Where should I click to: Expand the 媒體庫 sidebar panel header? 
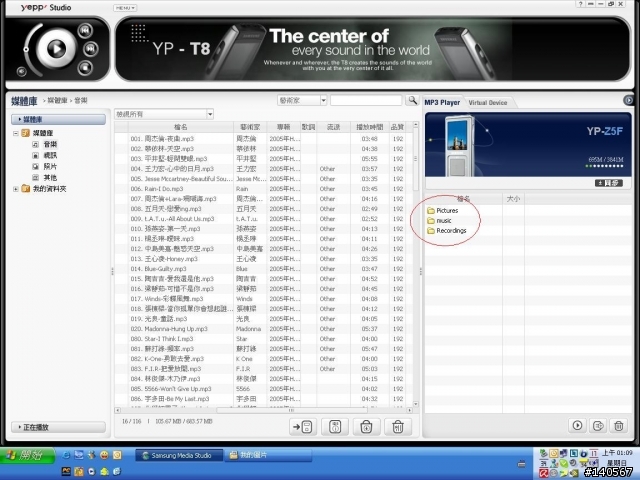[58, 119]
